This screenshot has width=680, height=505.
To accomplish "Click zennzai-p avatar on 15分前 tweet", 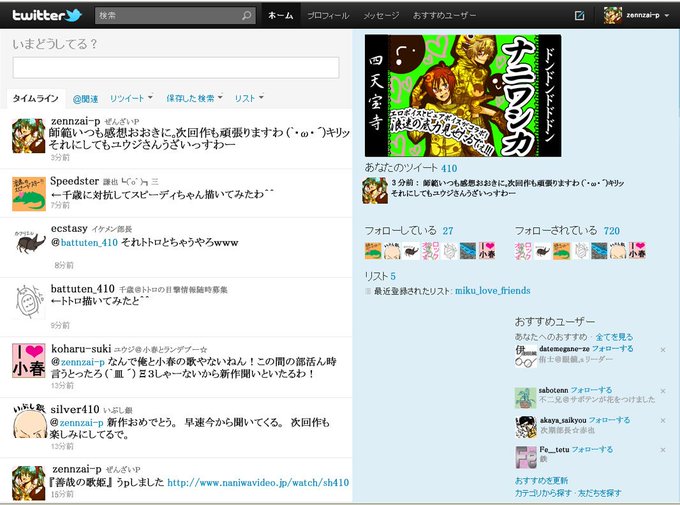I will click(29, 483).
